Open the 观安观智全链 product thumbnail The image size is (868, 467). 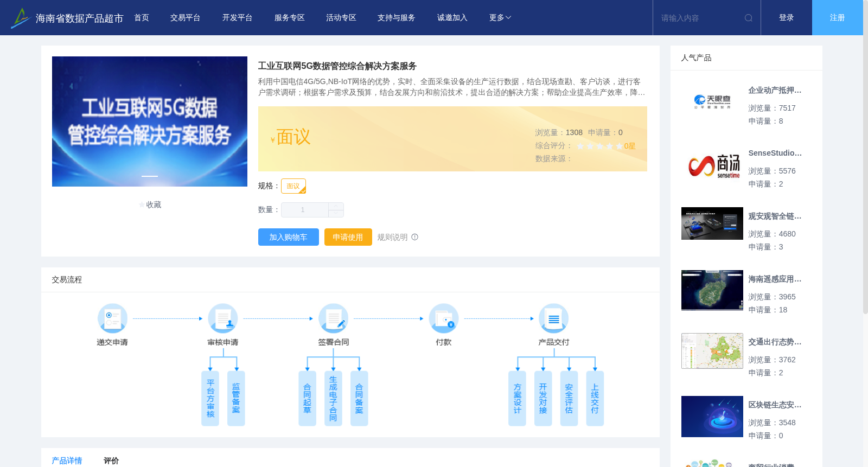pyautogui.click(x=712, y=223)
